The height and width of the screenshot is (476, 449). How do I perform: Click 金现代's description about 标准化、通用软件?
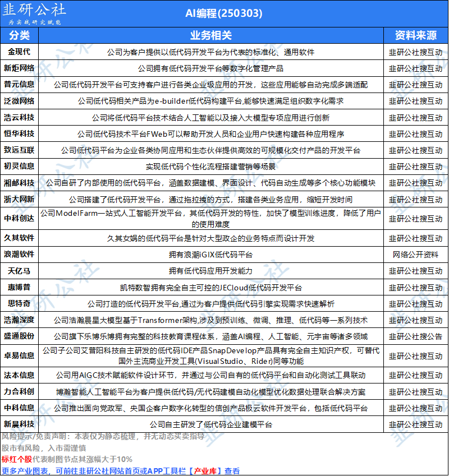pyautogui.click(x=210, y=52)
